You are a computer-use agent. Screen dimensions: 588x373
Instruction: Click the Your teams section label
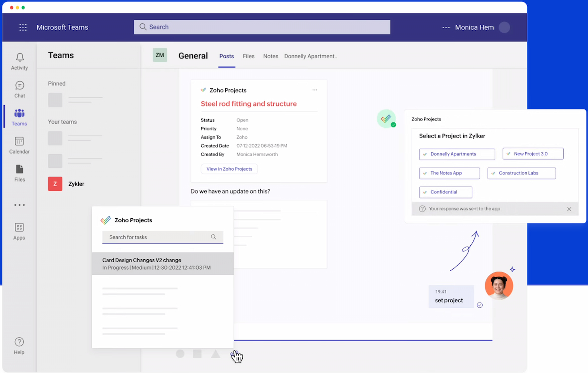[62, 122]
